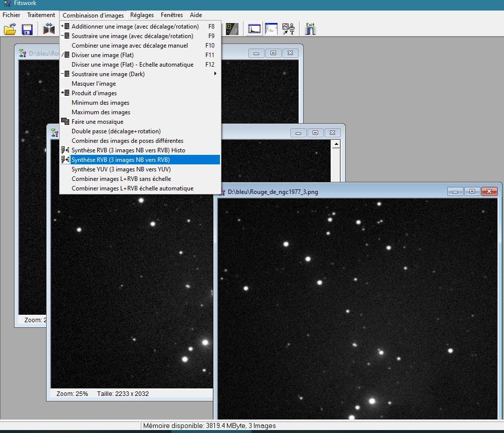Choose Minimum des images
Image resolution: width=504 pixels, height=433 pixels.
pos(140,103)
